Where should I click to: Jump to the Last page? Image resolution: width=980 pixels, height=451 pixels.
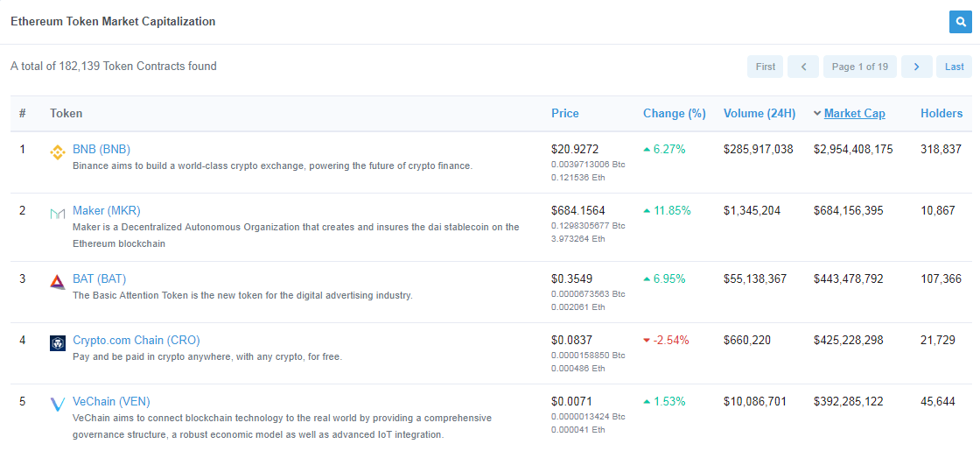(x=954, y=67)
